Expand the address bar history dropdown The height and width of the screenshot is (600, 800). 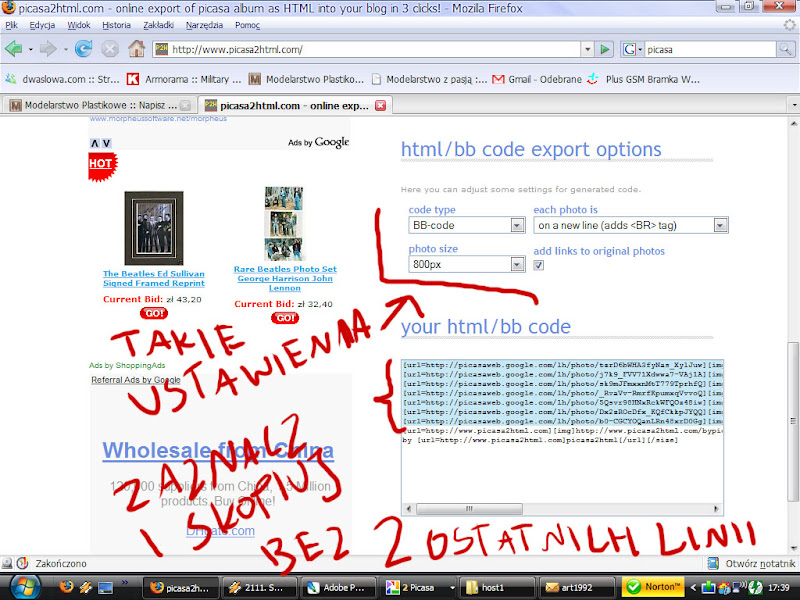587,49
